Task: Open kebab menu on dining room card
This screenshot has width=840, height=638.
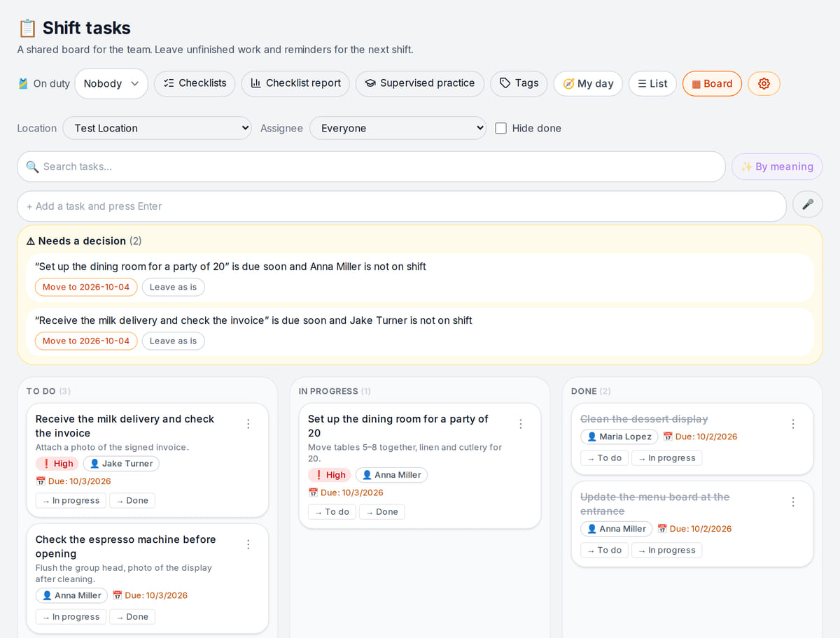Action: click(x=520, y=424)
